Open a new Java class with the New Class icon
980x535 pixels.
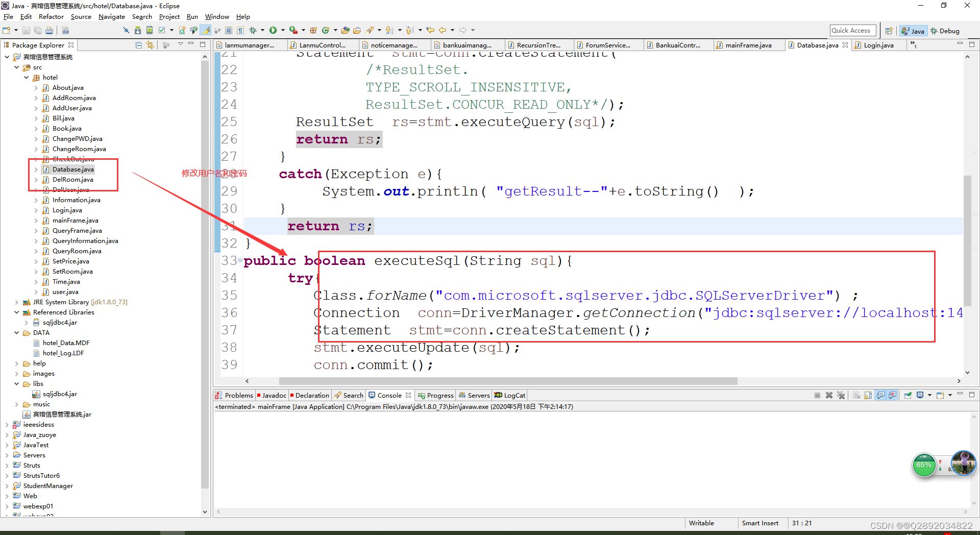click(x=182, y=30)
